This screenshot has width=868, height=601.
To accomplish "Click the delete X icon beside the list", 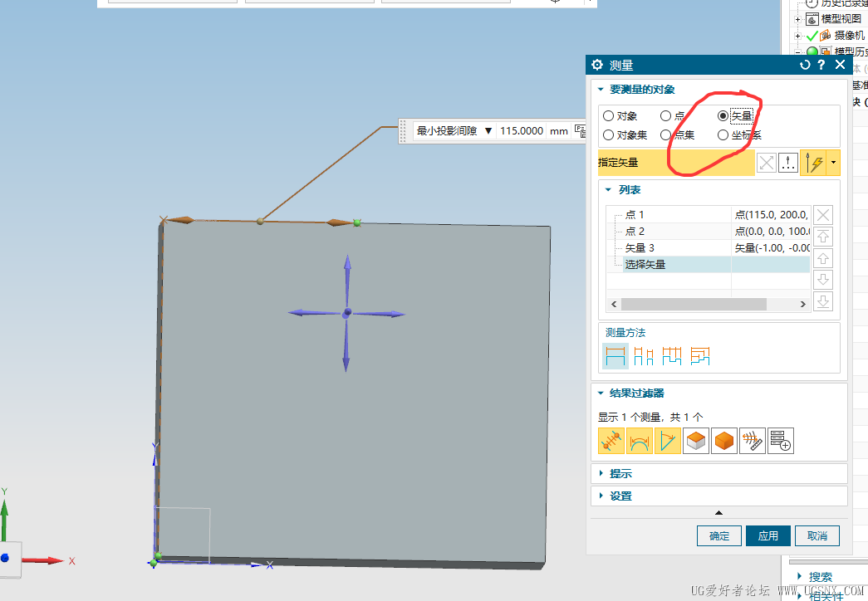I will (x=823, y=215).
